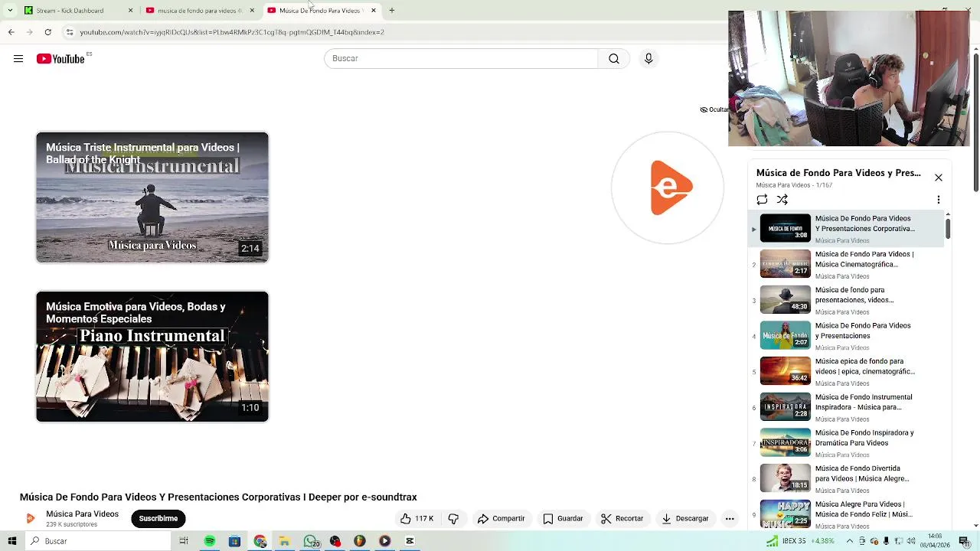Open playlist title Música de Fondo Para Videos y Presen...
Image resolution: width=980 pixels, height=551 pixels.
click(x=838, y=173)
